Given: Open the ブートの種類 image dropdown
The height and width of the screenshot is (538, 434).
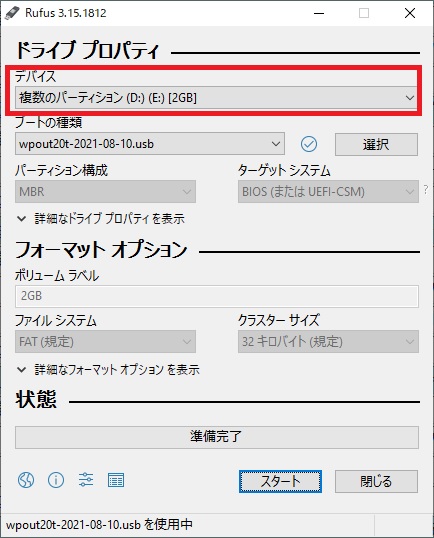Looking at the screenshot, I should tap(150, 143).
